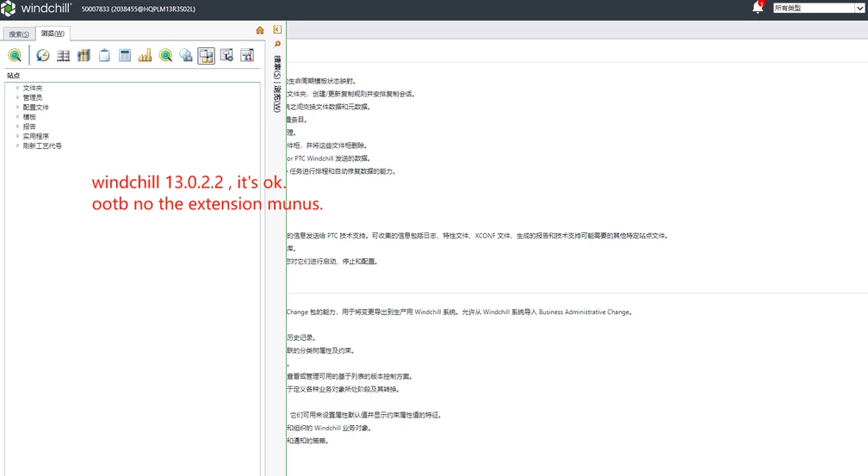Viewport: 868px width, 476px height.
Task: Collapse the navigator with the arrow icon
Action: (x=277, y=29)
